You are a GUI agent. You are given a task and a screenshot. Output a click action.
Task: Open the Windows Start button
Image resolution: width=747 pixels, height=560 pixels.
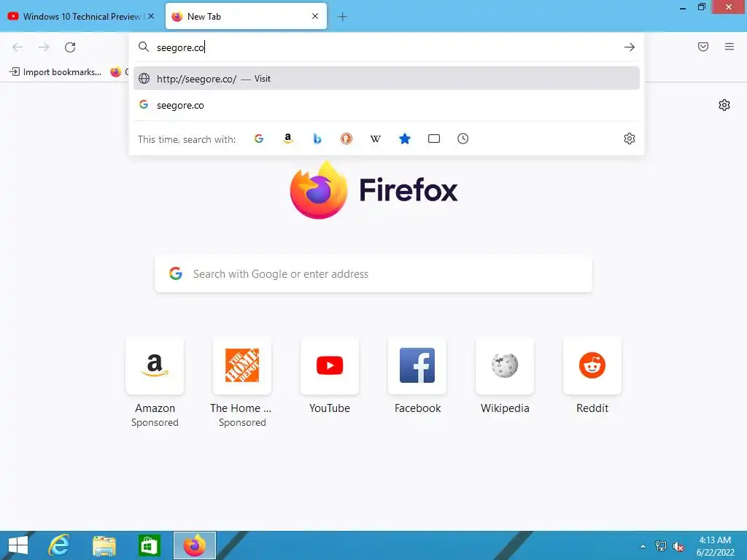click(18, 545)
